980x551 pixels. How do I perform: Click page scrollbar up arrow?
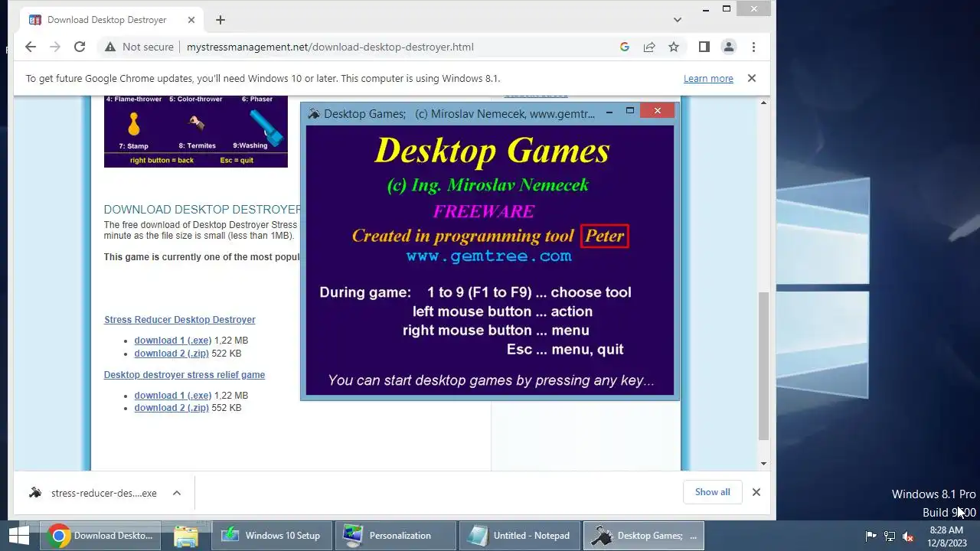point(763,101)
